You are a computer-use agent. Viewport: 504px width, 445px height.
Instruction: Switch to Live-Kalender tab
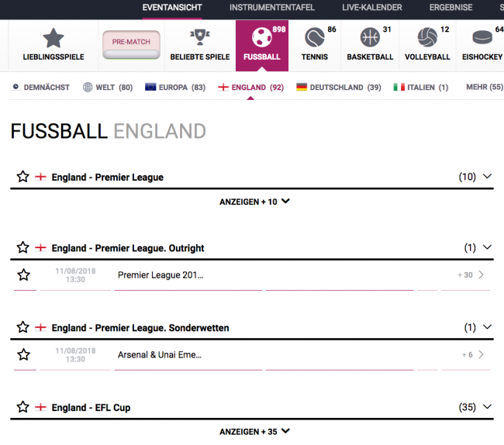372,8
